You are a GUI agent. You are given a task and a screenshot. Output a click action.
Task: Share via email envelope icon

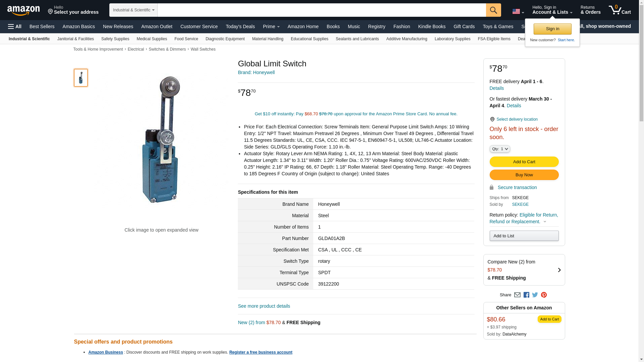point(517,295)
